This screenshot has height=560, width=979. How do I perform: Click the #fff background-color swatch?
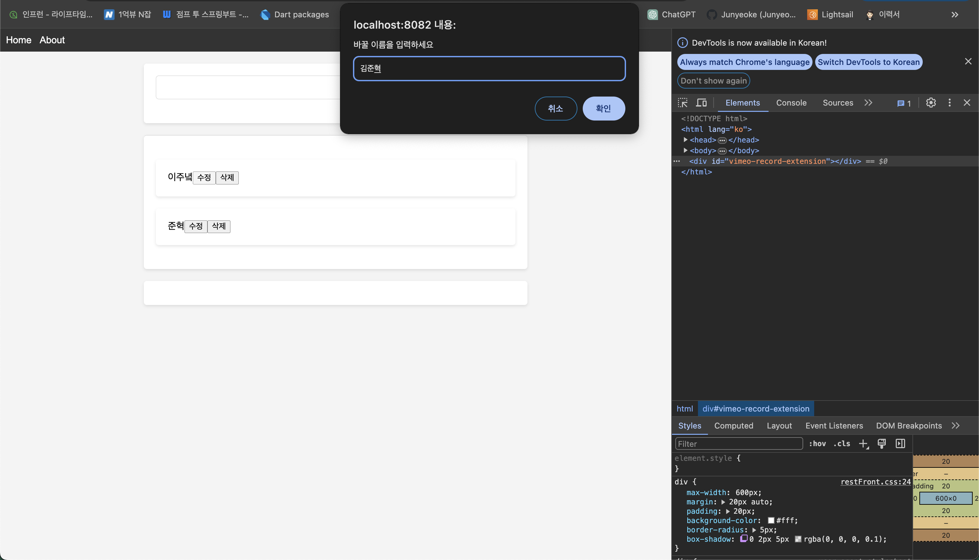(x=771, y=520)
